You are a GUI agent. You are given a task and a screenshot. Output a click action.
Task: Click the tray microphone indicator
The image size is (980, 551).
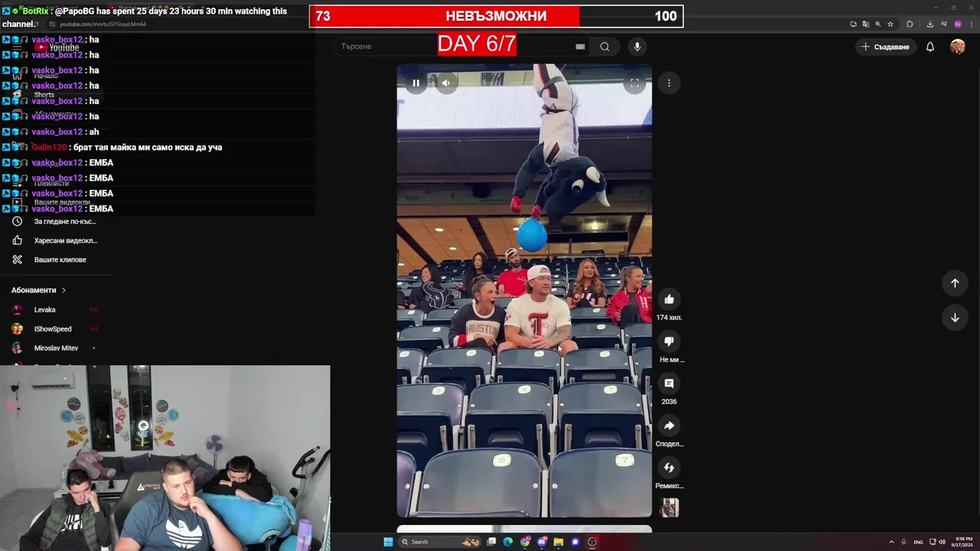(x=903, y=542)
